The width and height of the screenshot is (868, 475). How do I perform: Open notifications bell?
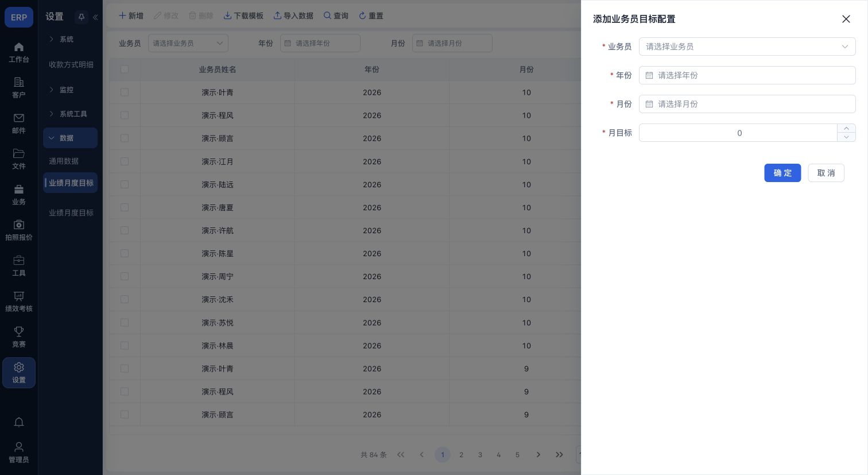19,422
